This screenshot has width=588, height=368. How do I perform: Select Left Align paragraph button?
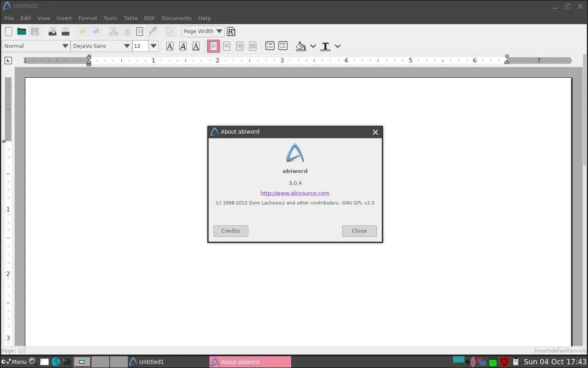(214, 46)
